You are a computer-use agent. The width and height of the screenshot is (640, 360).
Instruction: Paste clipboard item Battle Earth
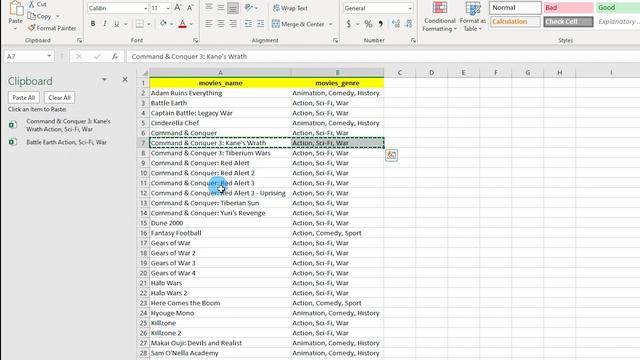[66, 142]
